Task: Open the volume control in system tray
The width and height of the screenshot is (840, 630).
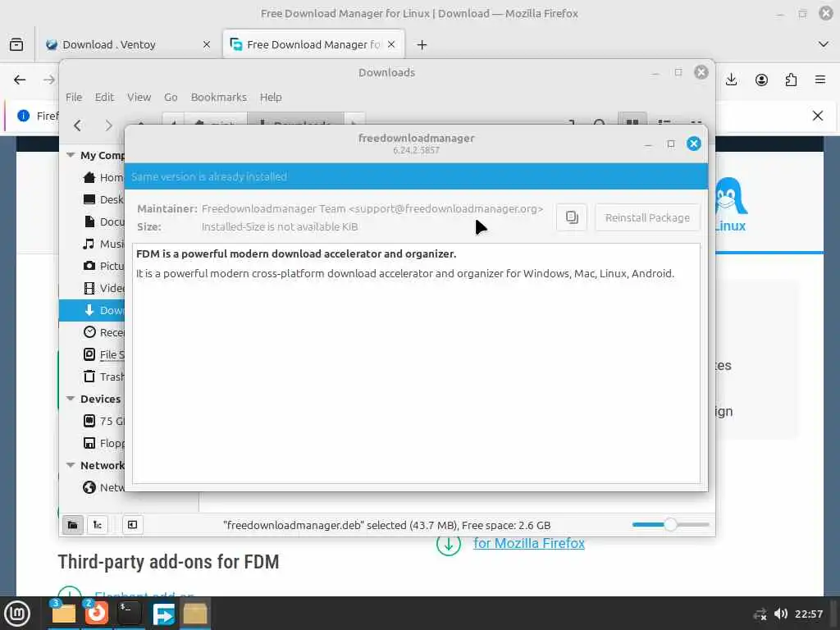Action: [781, 614]
